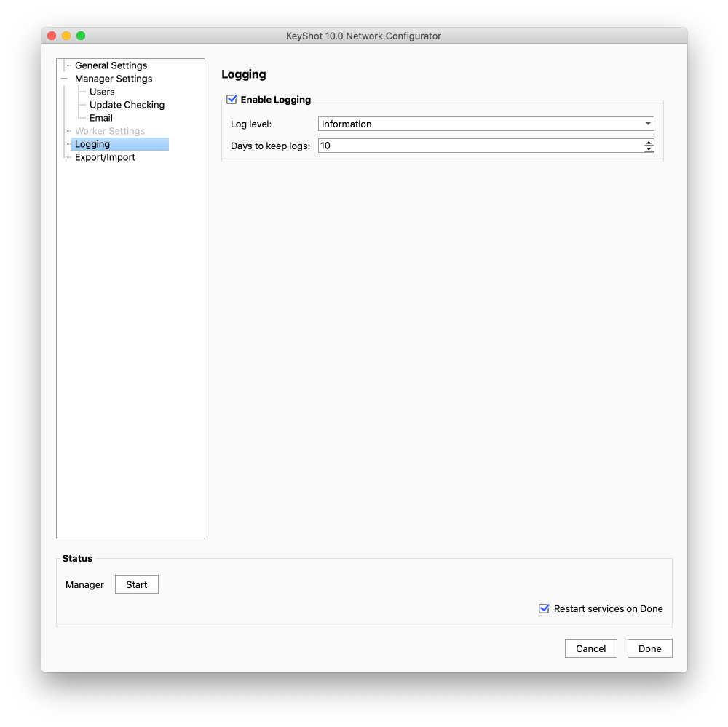This screenshot has width=728, height=727.
Task: Go to Update Checking settings
Action: pos(127,105)
